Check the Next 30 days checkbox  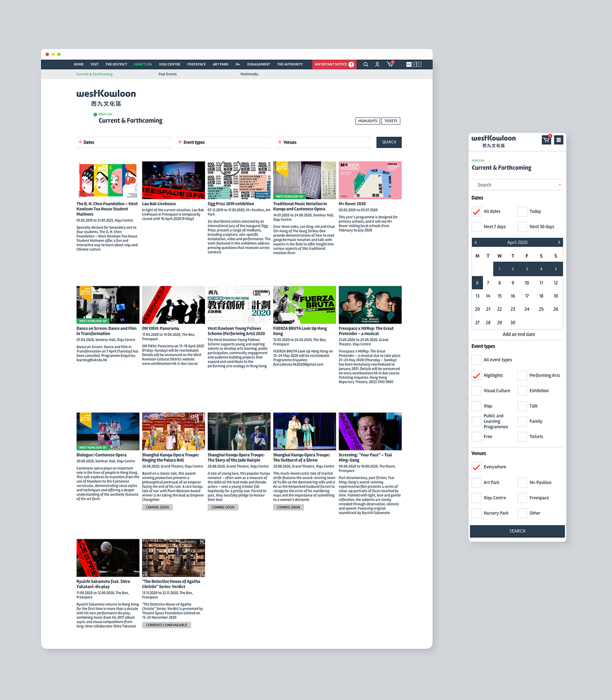(x=522, y=227)
